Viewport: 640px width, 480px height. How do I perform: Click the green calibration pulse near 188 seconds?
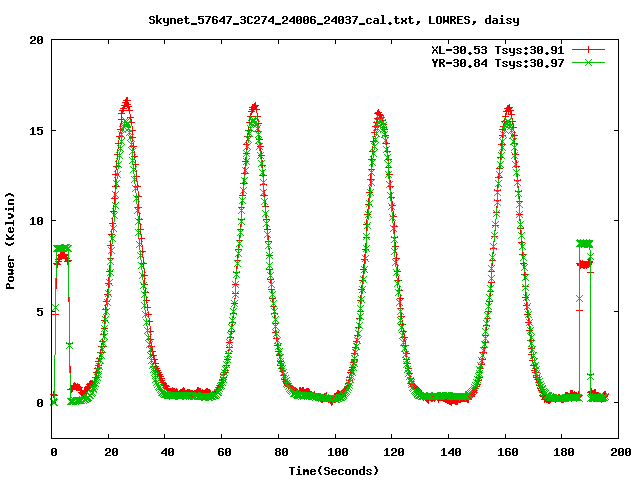tap(585, 244)
